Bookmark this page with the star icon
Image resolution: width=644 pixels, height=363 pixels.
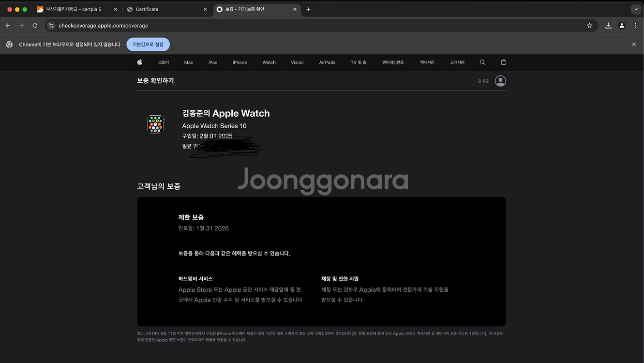589,26
